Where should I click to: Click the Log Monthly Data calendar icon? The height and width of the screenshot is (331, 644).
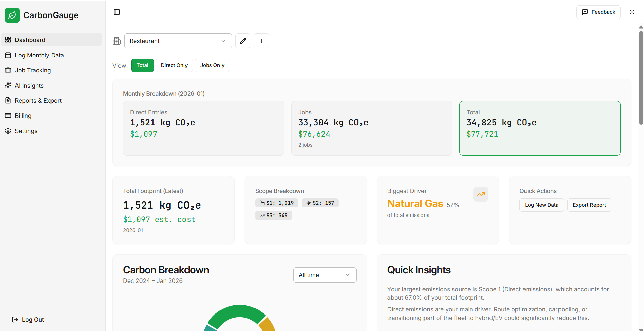[x=8, y=55]
